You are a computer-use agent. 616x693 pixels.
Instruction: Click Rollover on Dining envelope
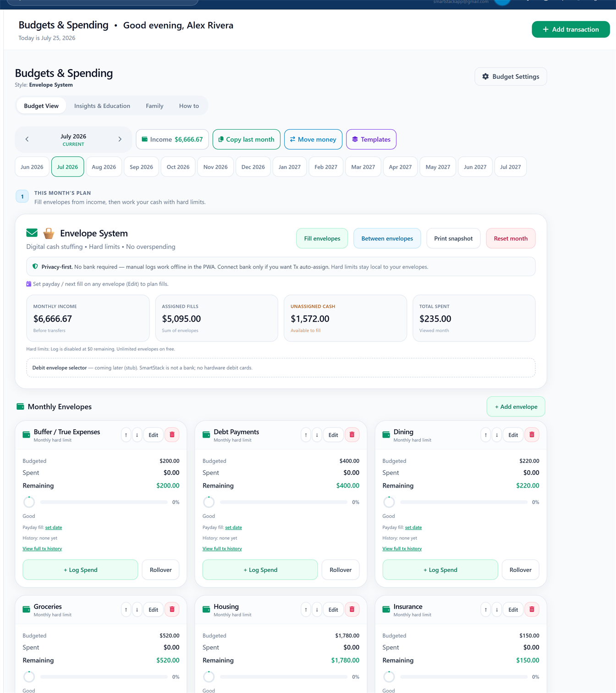[x=520, y=570]
